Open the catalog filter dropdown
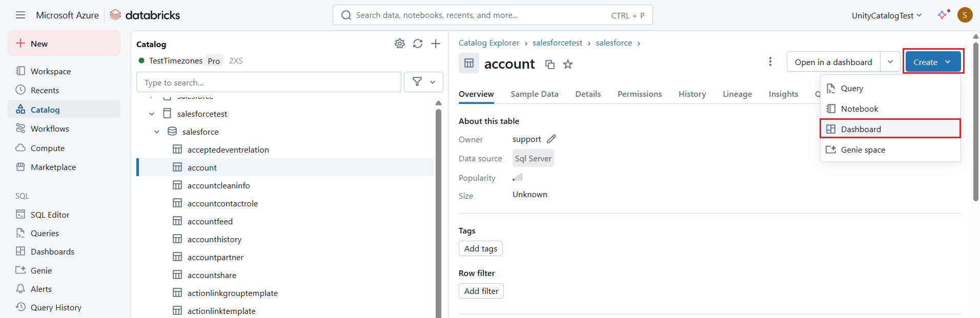The image size is (980, 318). (423, 82)
